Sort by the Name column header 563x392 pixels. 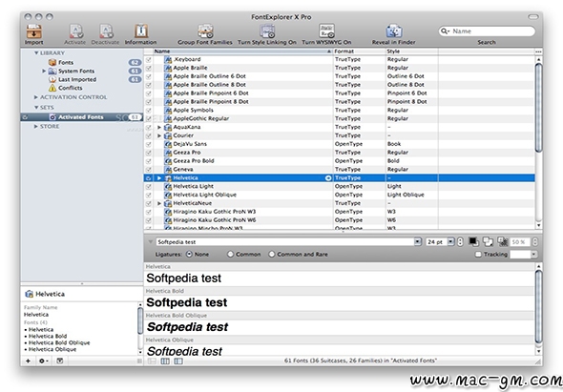point(243,52)
